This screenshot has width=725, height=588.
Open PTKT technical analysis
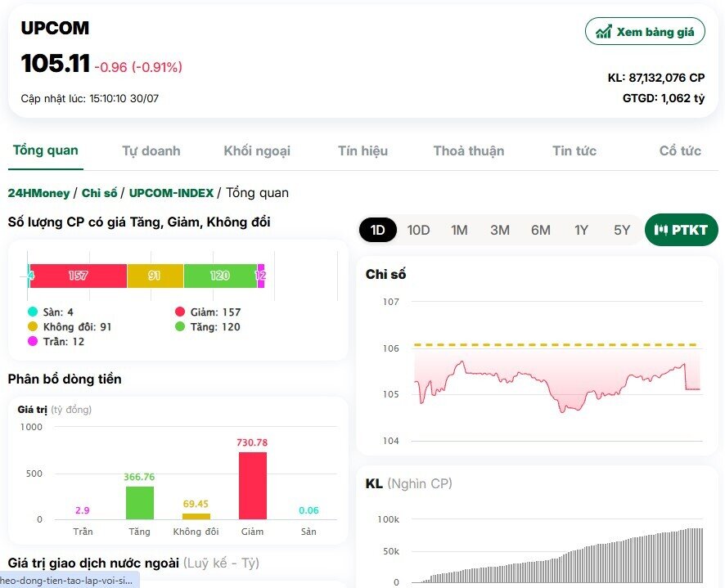tap(681, 230)
